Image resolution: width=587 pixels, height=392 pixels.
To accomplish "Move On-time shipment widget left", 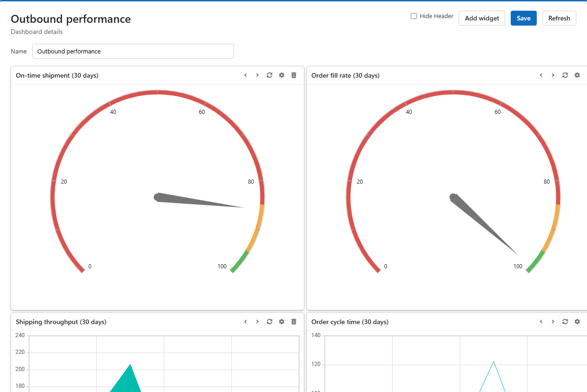I will [246, 75].
